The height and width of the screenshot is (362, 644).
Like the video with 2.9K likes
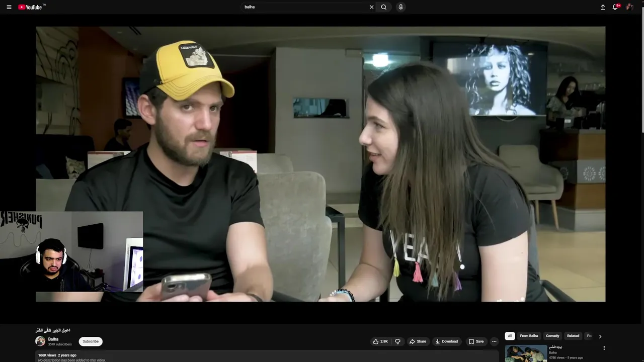click(x=380, y=341)
